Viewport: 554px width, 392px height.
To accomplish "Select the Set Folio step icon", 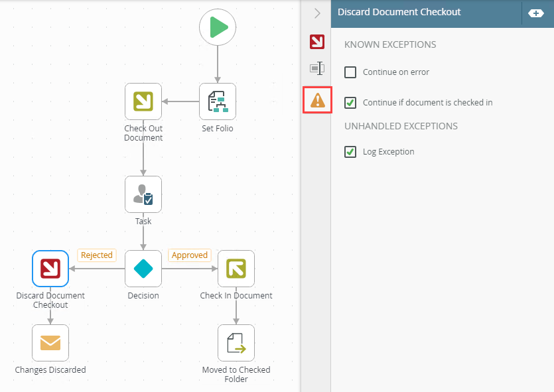I will (x=218, y=101).
